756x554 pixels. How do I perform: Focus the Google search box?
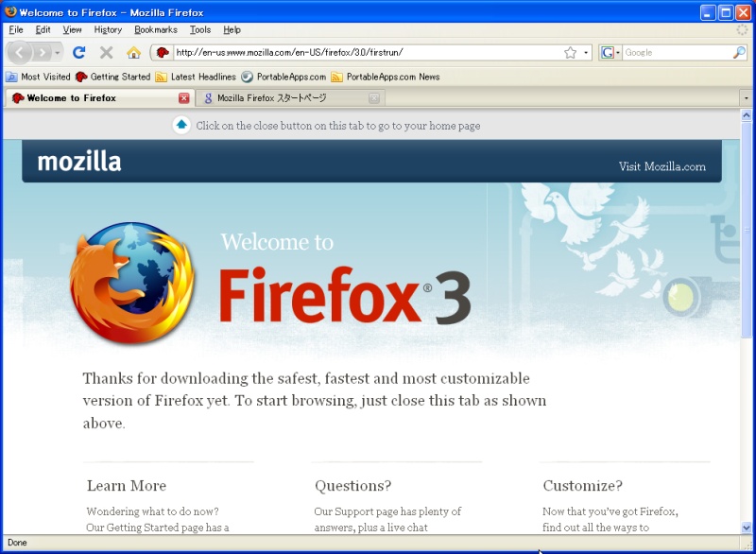click(x=678, y=52)
